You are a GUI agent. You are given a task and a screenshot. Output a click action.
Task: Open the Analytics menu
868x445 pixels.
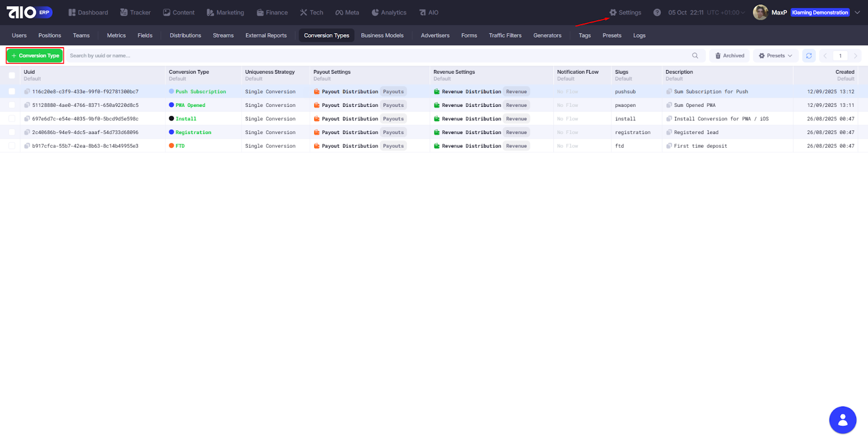tap(389, 12)
